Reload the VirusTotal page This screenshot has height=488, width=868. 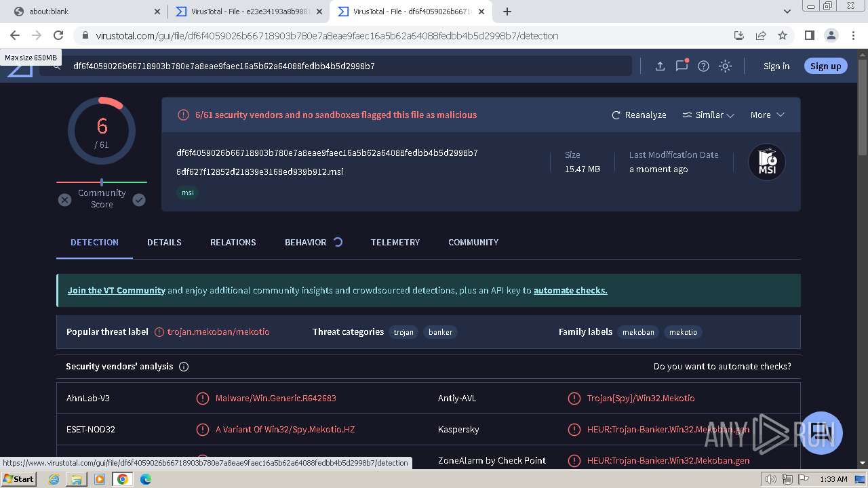pyautogui.click(x=58, y=35)
